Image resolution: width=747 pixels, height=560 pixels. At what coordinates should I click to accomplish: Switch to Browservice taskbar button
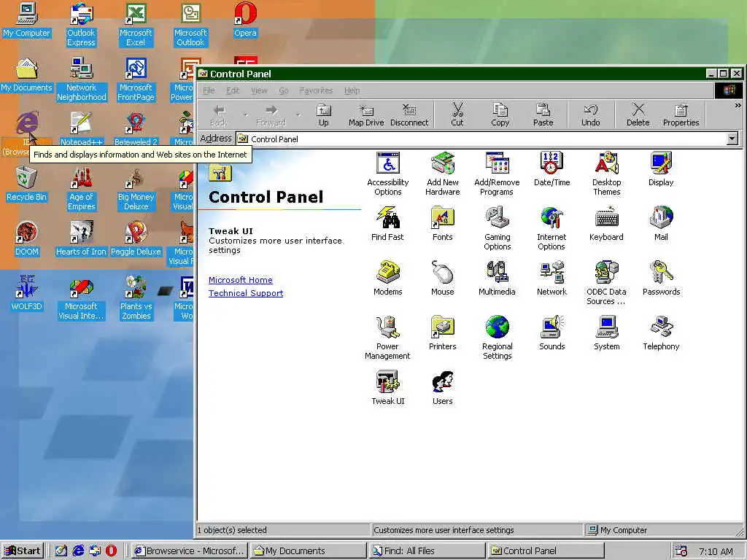pos(190,551)
